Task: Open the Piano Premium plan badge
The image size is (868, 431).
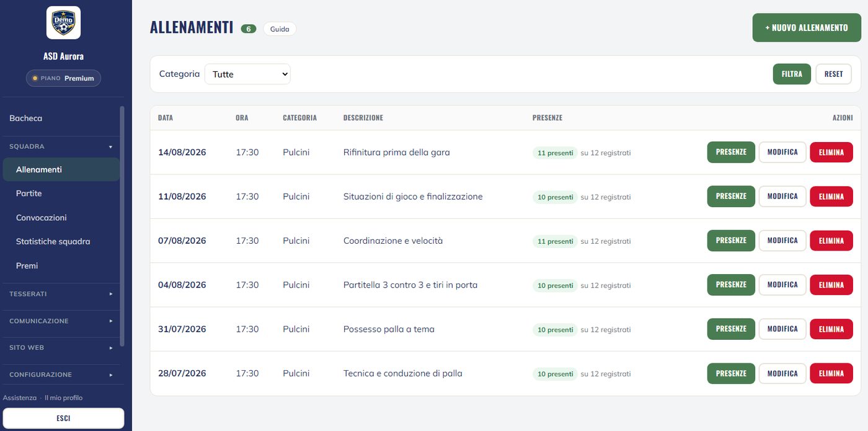Action: (63, 78)
